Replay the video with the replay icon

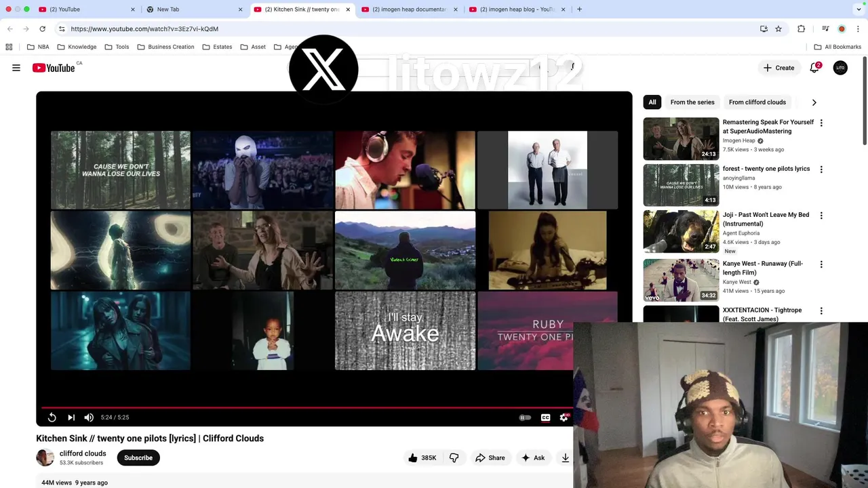click(x=52, y=418)
